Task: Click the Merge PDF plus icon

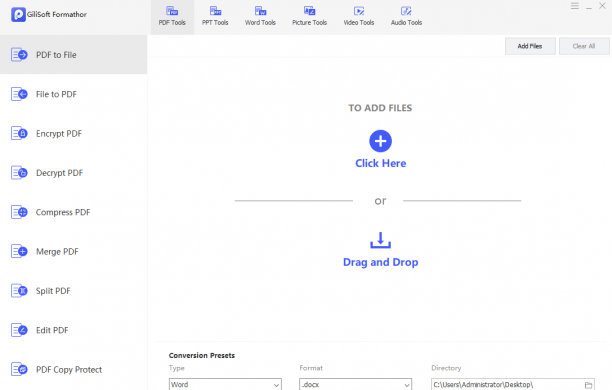Action: 19,251
